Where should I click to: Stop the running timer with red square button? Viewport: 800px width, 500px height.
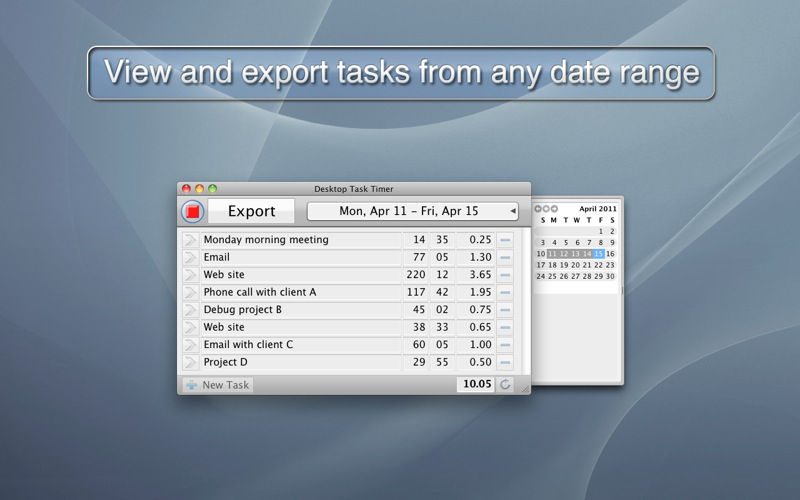[x=193, y=211]
